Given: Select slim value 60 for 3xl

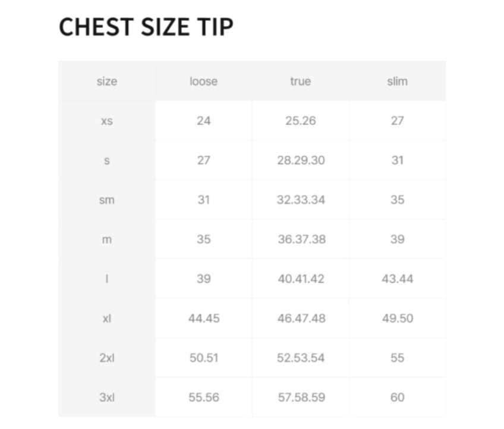Looking at the screenshot, I should (397, 398).
